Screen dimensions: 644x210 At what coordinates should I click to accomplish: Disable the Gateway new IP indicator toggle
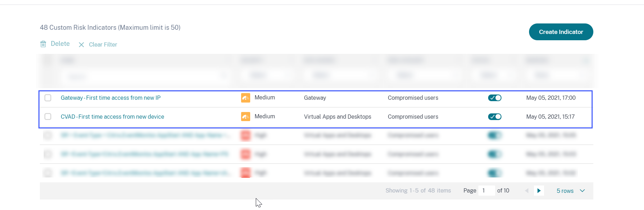494,98
